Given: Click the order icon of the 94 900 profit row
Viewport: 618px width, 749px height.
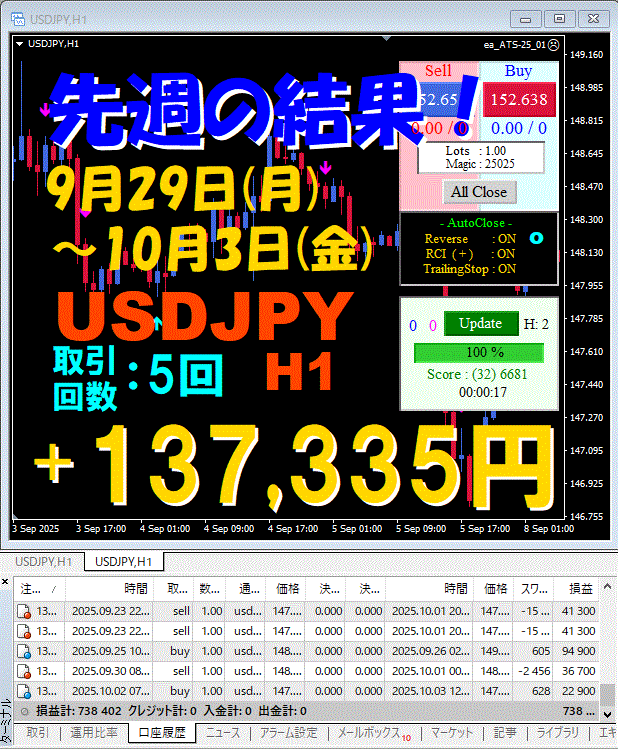Looking at the screenshot, I should (x=24, y=651).
